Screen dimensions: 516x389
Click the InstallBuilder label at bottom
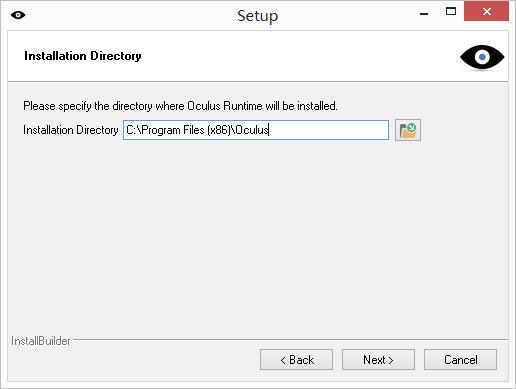click(x=41, y=341)
